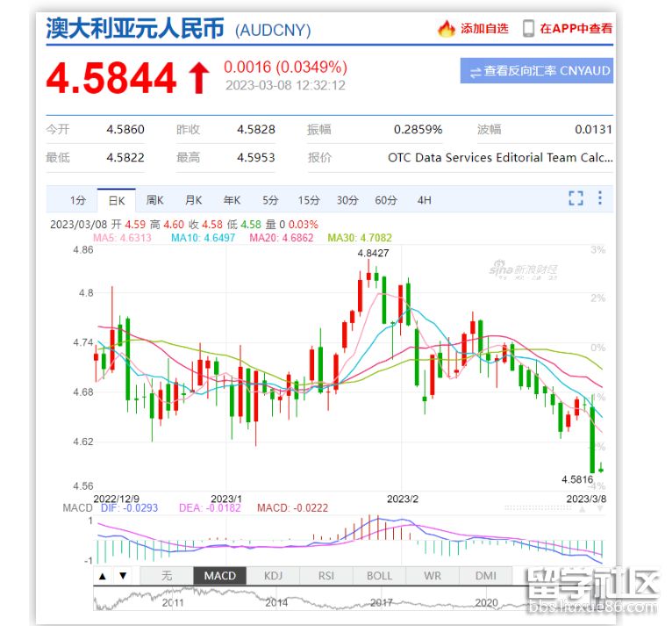Viewport: 672px width, 626px height.
Task: Click the swap arrows icon for CNYAUD
Action: (x=475, y=71)
